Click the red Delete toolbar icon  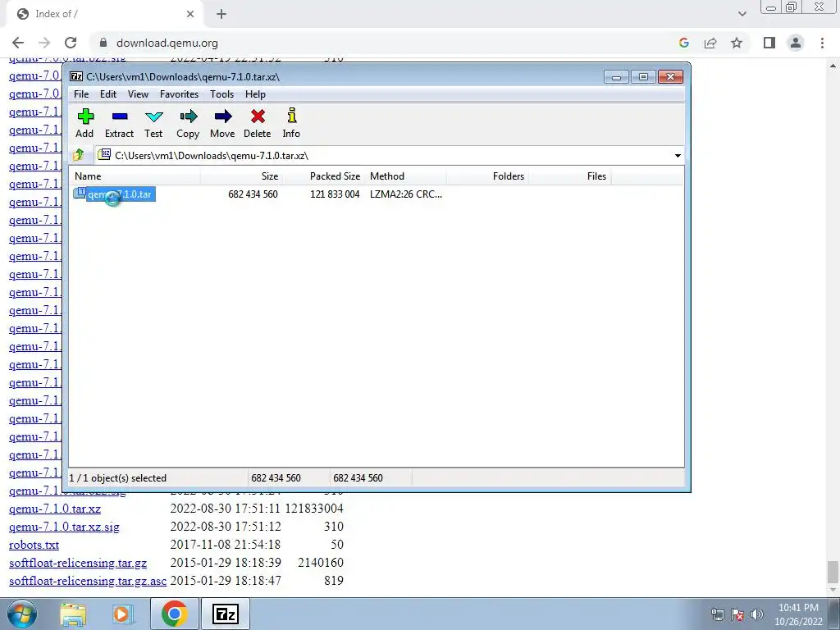pos(257,123)
